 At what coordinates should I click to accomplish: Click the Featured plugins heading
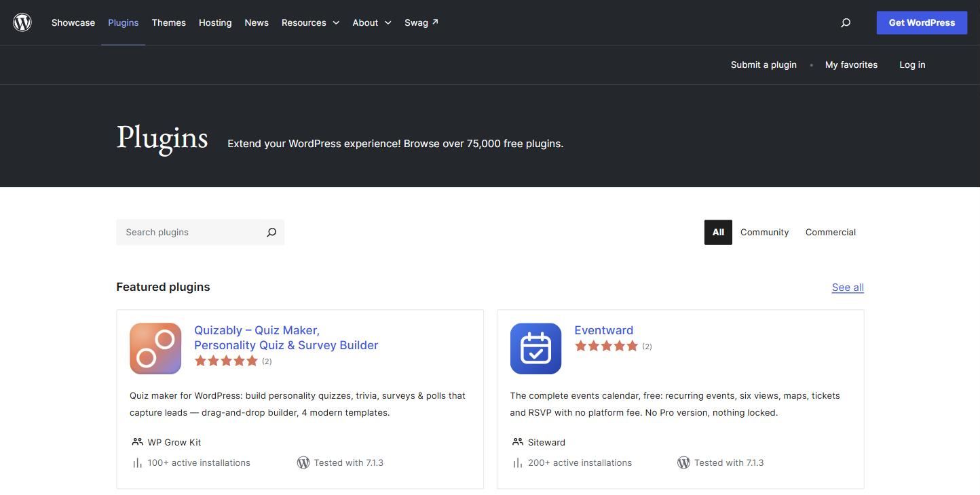[x=164, y=287]
